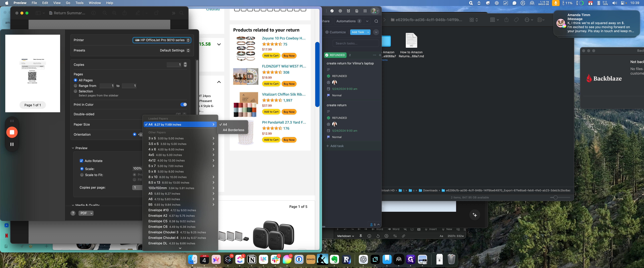
Task: Open the Add Task dropdown arrow
Action: (368, 32)
